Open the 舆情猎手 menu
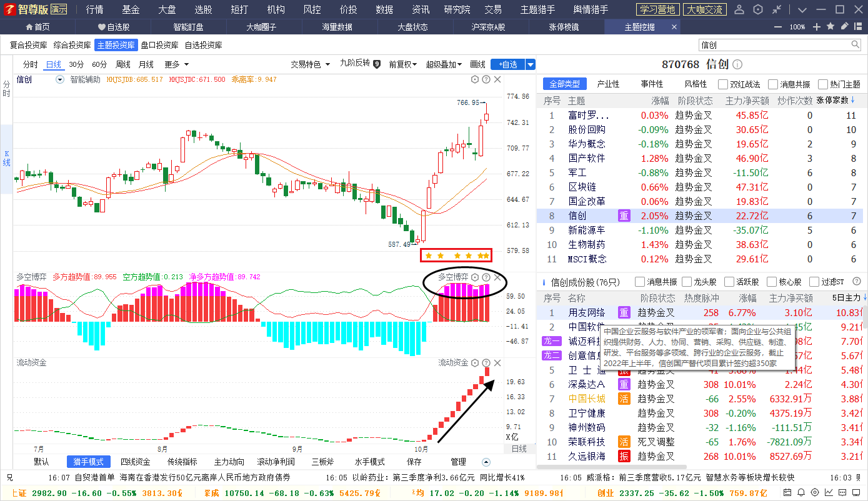Viewport: 868px width, 501px height. 591,9
